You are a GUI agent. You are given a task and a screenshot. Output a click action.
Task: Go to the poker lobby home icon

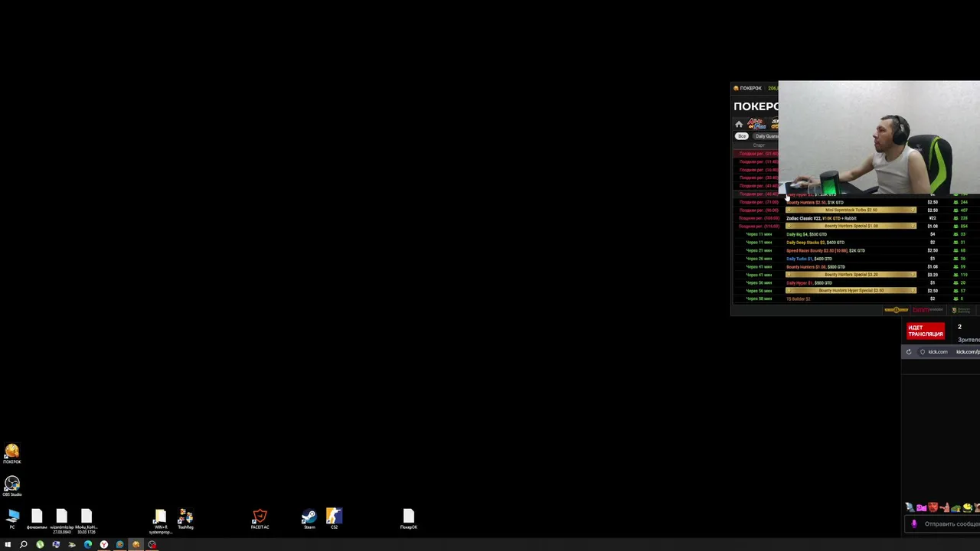[x=739, y=124]
